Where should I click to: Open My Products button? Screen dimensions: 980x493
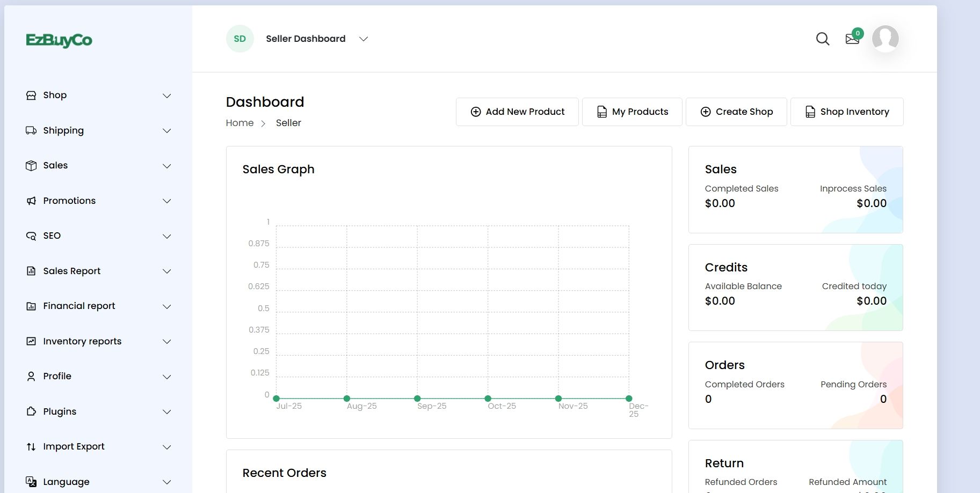[632, 112]
